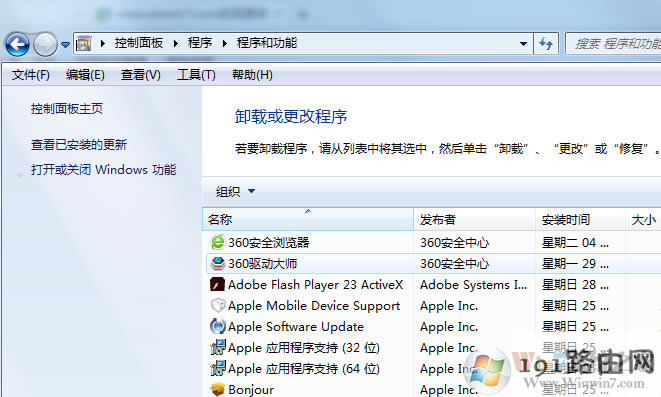Click 星期日 25 date of Apple Software Update
The height and width of the screenshot is (397, 661).
click(575, 327)
